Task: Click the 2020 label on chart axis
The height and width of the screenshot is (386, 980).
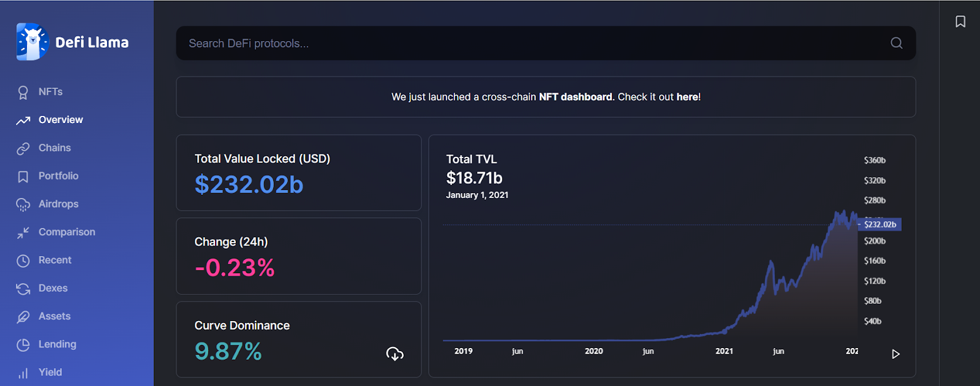Action: coord(594,351)
